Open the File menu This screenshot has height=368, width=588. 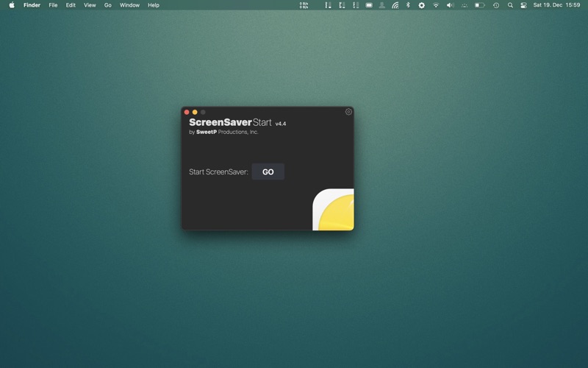pyautogui.click(x=53, y=5)
